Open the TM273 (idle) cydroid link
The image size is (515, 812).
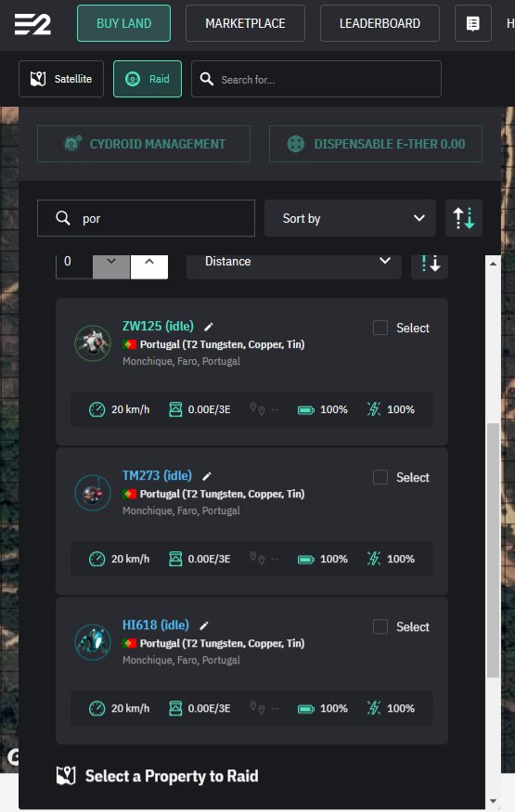tap(157, 475)
